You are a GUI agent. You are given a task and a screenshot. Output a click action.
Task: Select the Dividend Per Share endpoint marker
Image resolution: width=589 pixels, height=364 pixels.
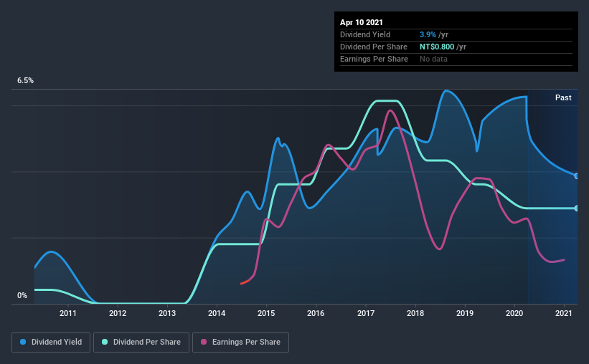coord(576,209)
